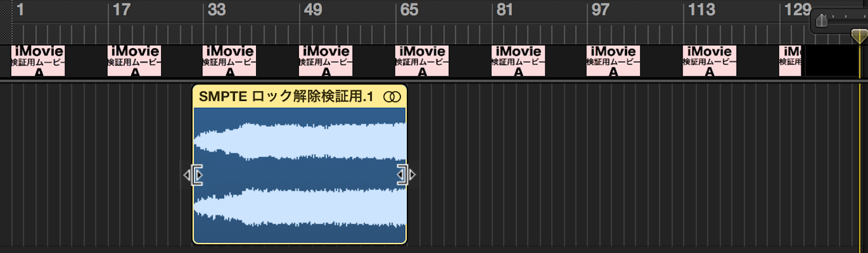Select the movie thumbnail at bar 97
Viewport: 868px width, 253px height.
click(x=613, y=60)
